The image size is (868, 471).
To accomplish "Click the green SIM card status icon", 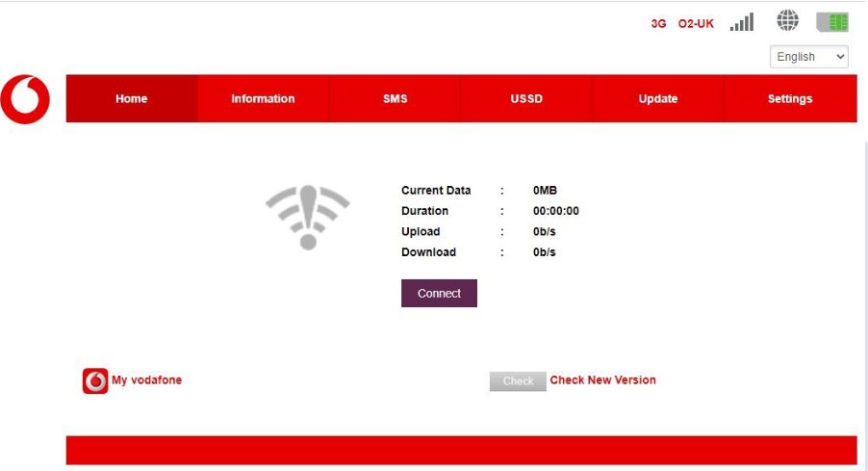I will (831, 22).
